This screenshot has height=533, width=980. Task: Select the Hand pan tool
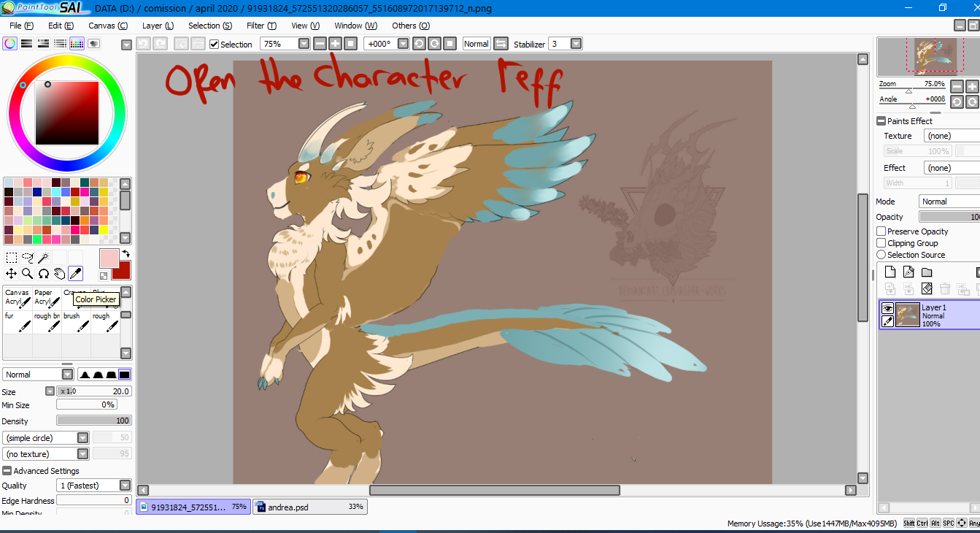click(60, 274)
